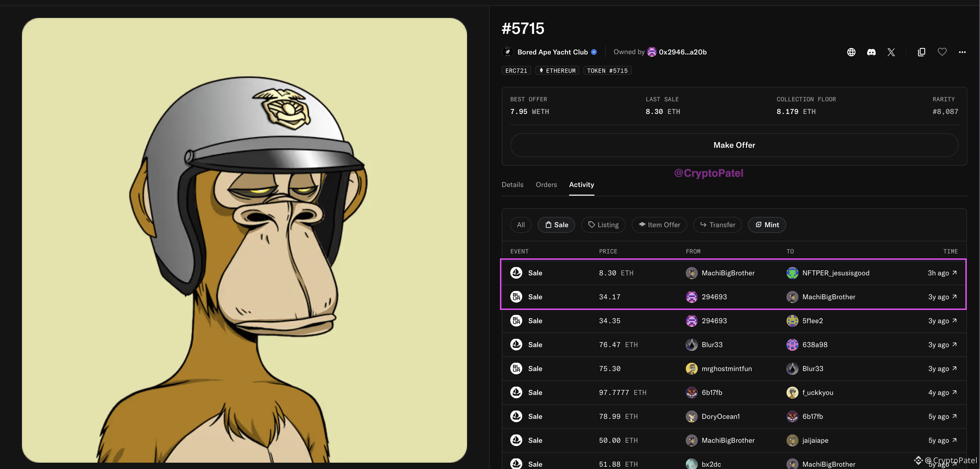Click the ETHEREUM chain tag
The width and height of the screenshot is (980, 469).
click(x=557, y=70)
